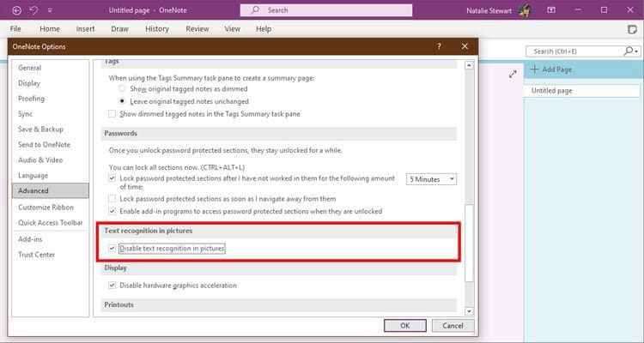
Task: Click the Ribbon Display Options icon
Action: (551, 10)
